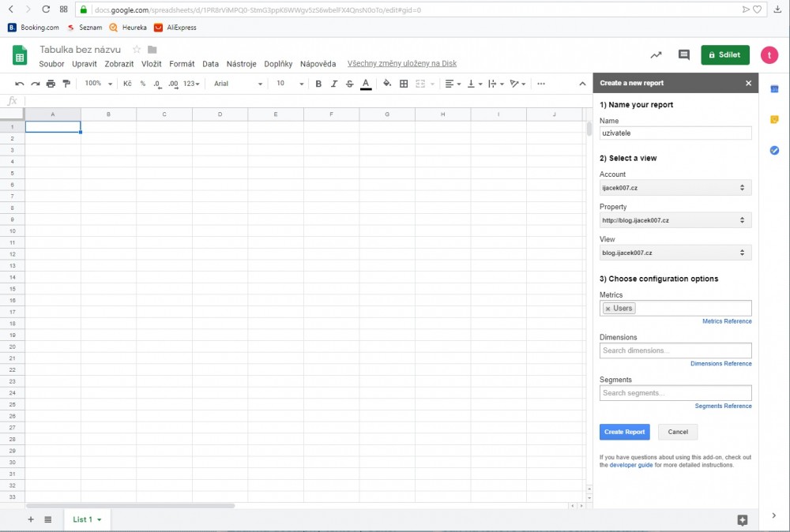Click the Search dimensions input field
Screen dimensions: 790x532
[x=675, y=350]
